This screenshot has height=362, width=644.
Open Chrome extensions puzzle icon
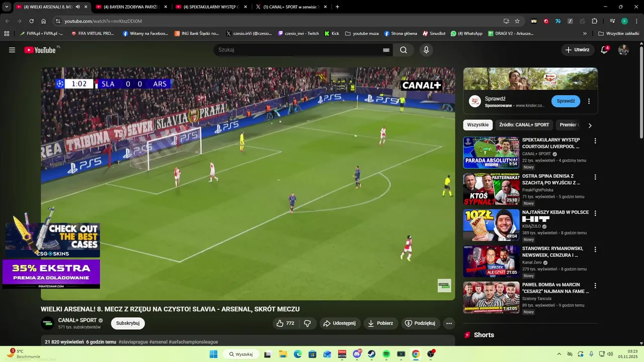[x=594, y=21]
